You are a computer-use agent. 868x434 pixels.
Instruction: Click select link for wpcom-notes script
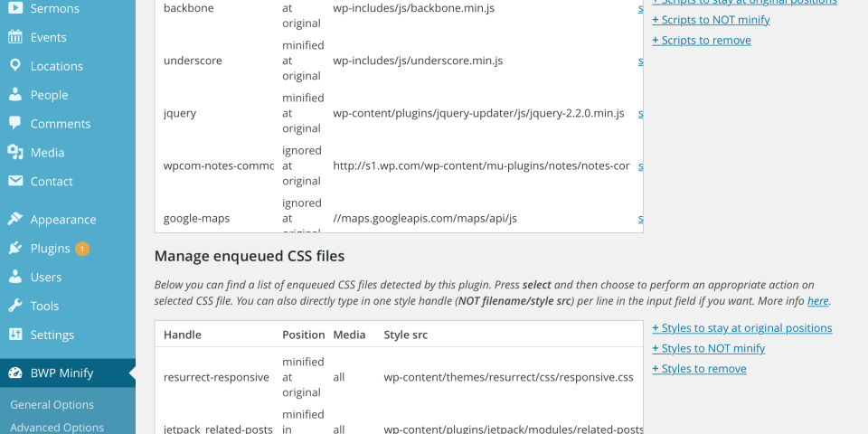[x=640, y=165]
